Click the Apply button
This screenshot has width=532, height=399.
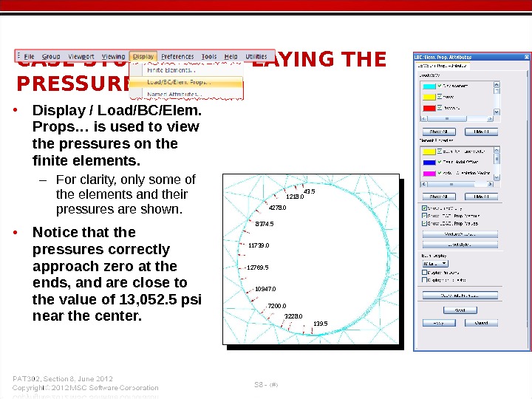pyautogui.click(x=439, y=323)
